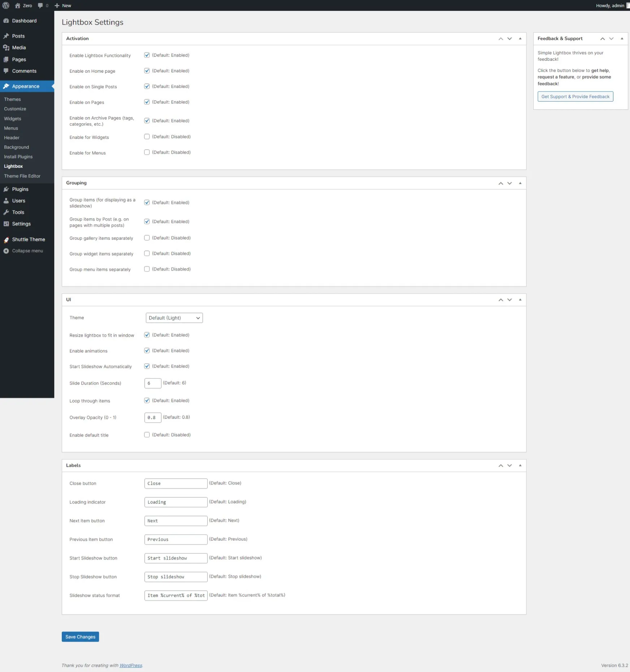
Task: Open the Dashboard sidebar icon
Action: click(6, 21)
